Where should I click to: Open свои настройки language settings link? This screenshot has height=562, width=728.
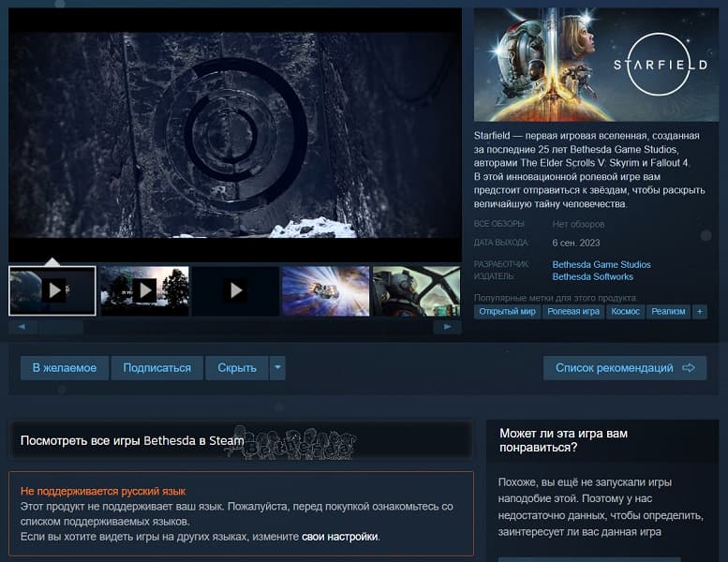(x=339, y=537)
